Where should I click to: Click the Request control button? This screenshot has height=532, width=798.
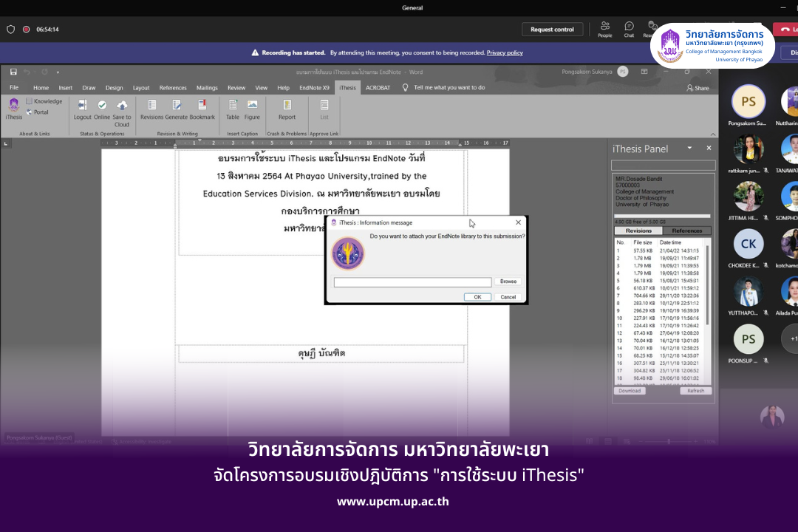point(552,30)
